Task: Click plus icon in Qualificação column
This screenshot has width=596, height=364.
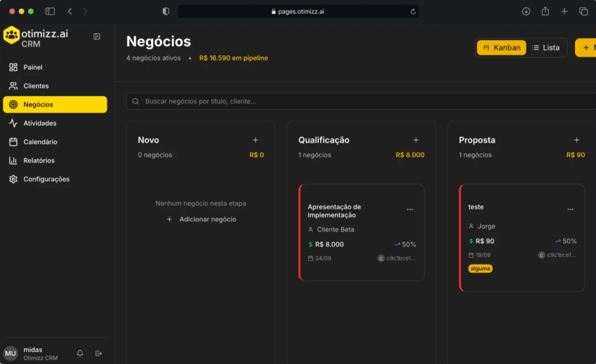Action: pos(416,140)
